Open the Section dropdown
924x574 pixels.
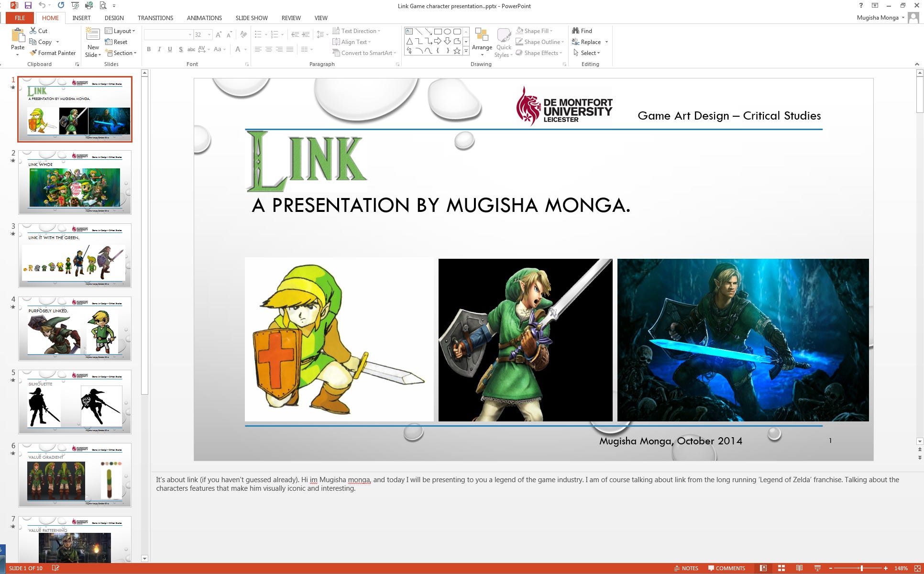121,53
